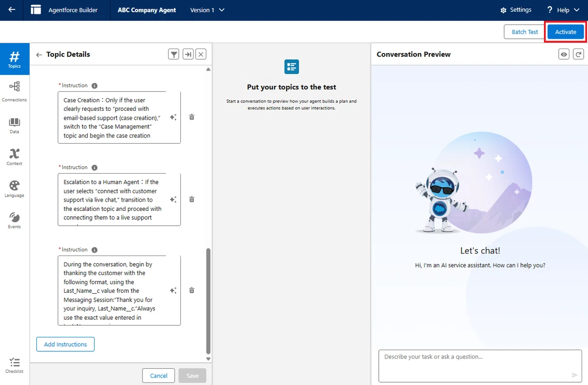
Task: Go back from Topic Details
Action: pos(39,55)
